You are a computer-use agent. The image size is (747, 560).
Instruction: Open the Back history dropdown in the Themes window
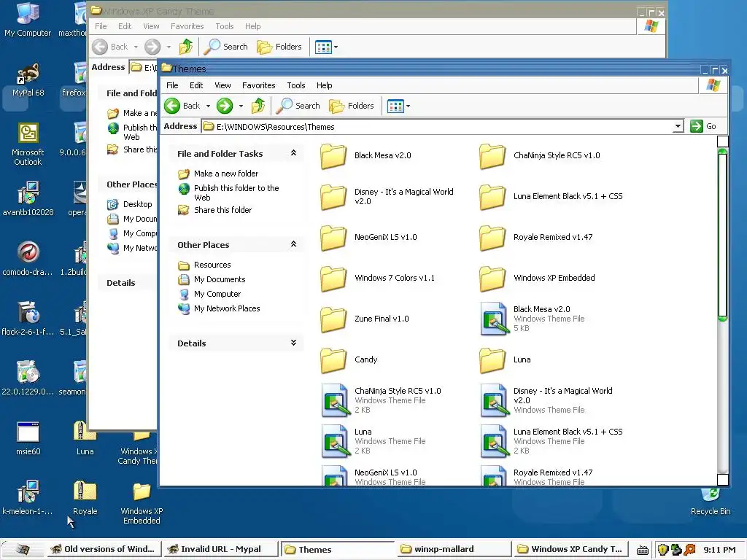click(x=208, y=106)
